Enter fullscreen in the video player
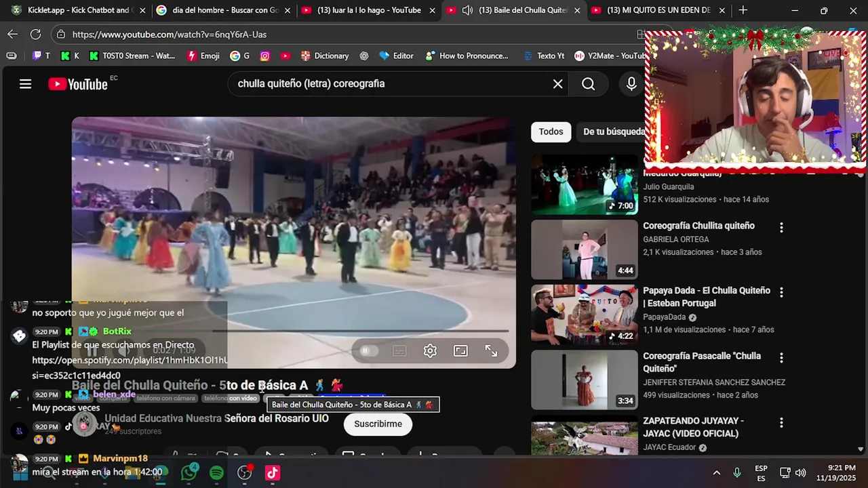 (491, 350)
